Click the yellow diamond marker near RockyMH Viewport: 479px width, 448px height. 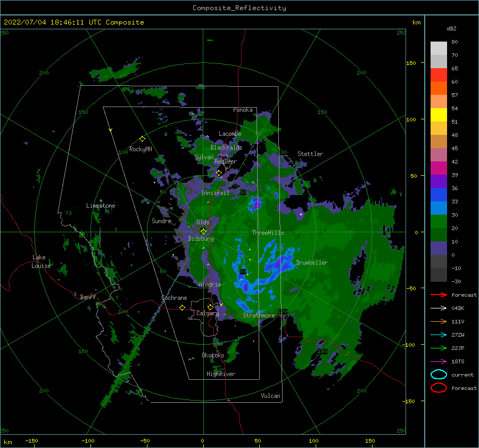click(x=142, y=139)
